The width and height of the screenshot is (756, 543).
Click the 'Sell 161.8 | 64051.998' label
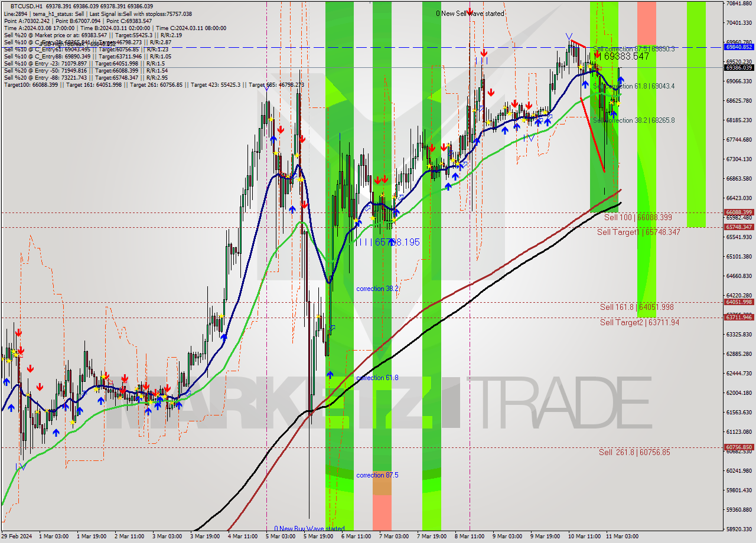[x=637, y=308]
